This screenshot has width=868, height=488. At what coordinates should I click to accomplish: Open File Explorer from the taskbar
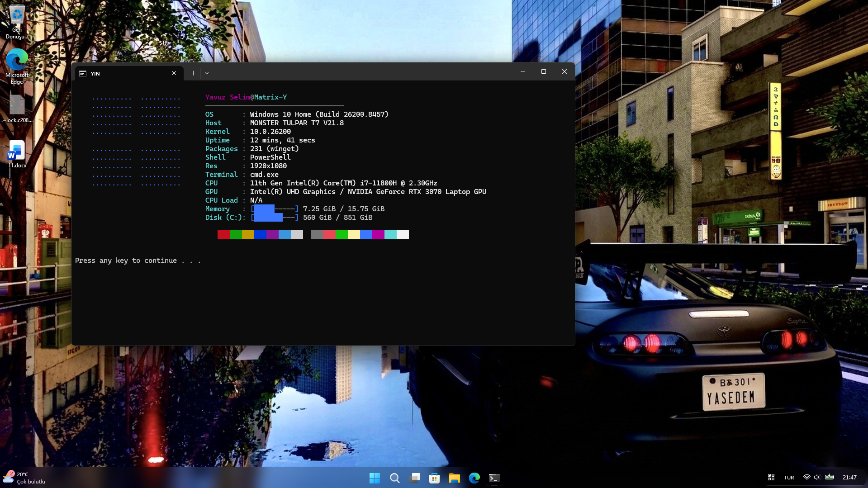pyautogui.click(x=454, y=478)
